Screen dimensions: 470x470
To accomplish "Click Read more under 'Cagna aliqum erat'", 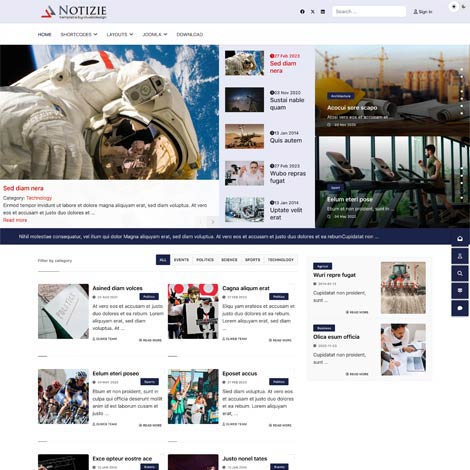I will [x=280, y=340].
